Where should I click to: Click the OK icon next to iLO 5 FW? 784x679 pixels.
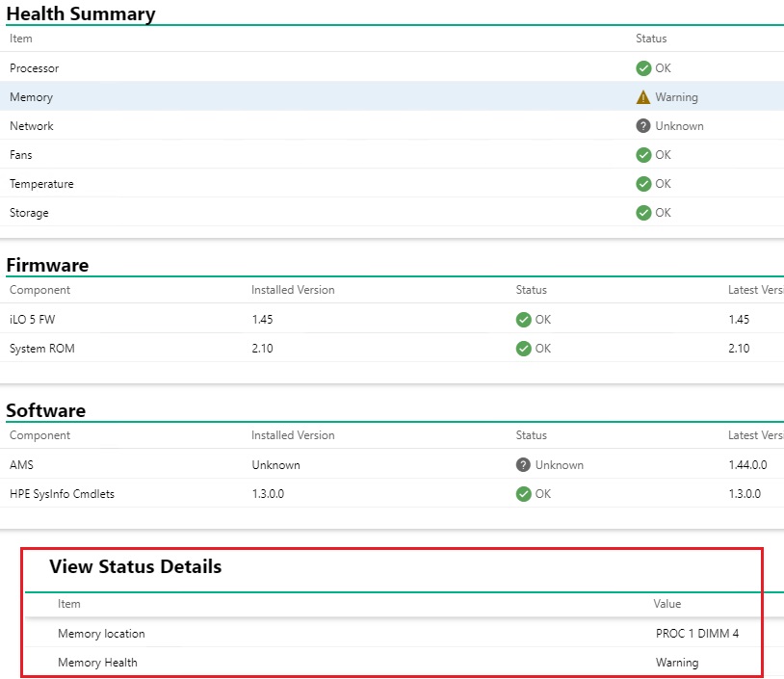pos(524,319)
